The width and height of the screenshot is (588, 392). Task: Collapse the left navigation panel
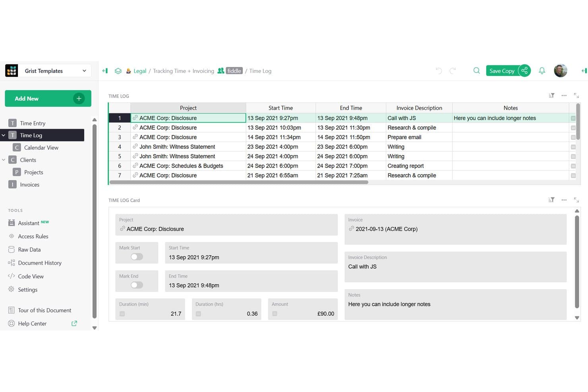105,71
